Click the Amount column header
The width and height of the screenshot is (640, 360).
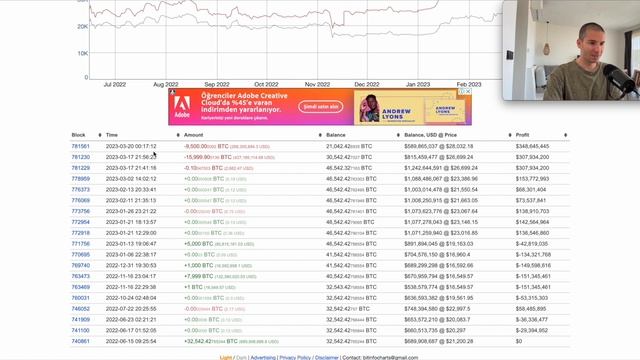[x=193, y=135]
